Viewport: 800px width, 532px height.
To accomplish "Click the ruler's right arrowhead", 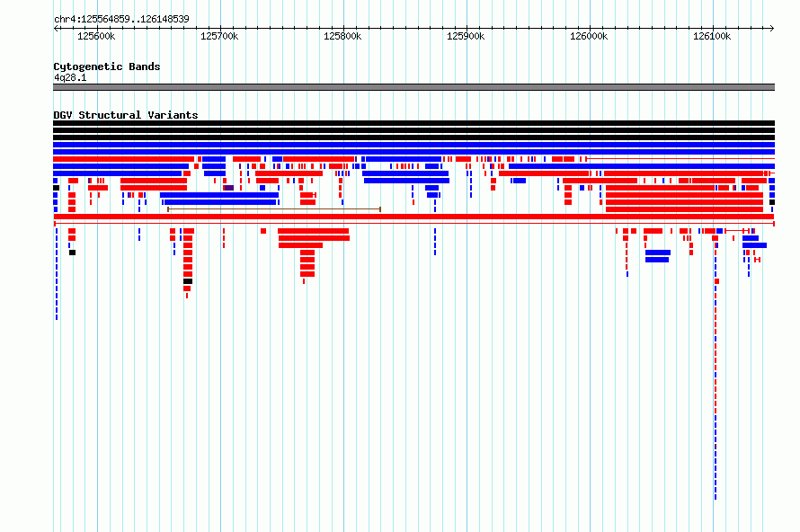I will (x=772, y=28).
